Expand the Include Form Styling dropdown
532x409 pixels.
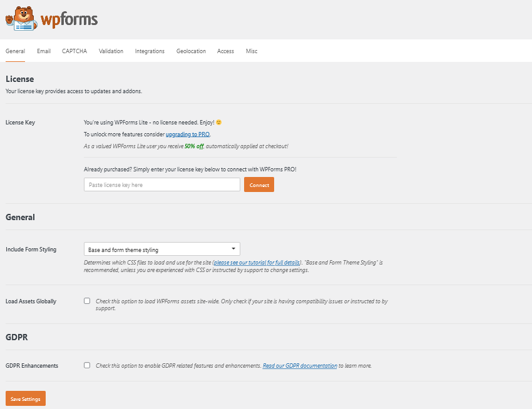[162, 250]
